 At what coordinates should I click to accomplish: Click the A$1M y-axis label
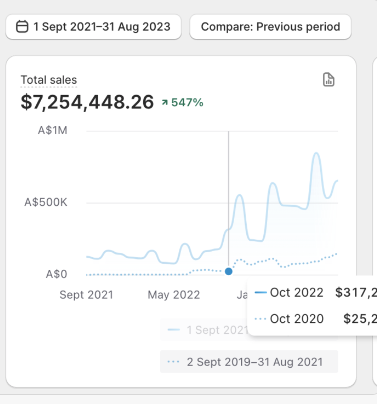(x=52, y=130)
